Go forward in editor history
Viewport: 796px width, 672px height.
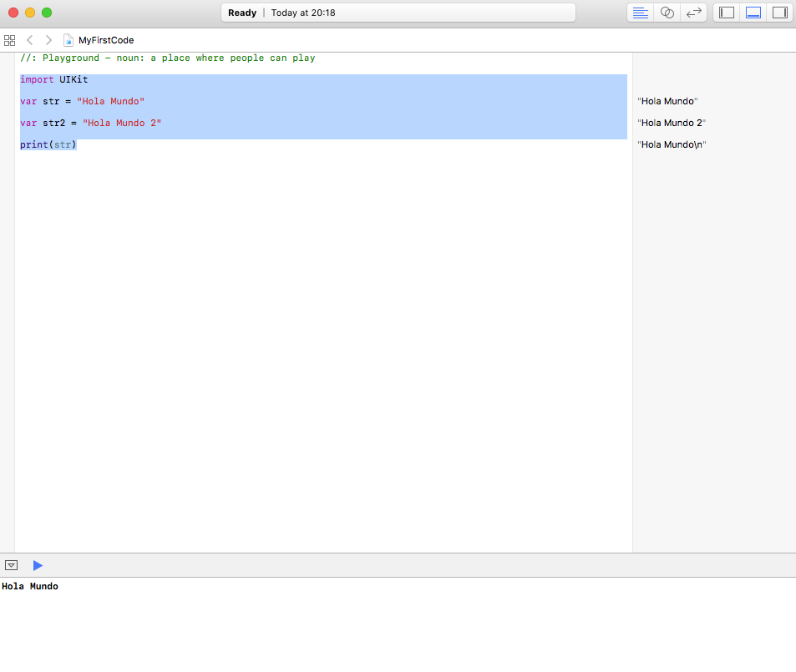(x=48, y=40)
